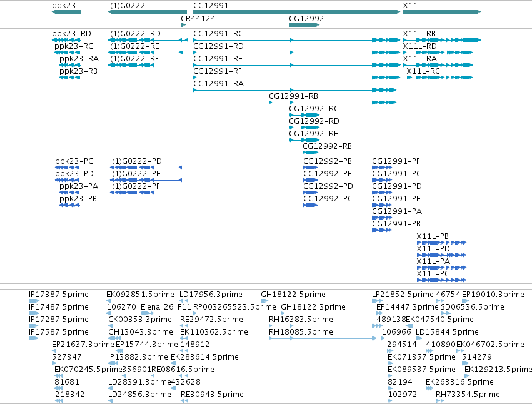Choose protein CG12992-PD
532x404 pixels.
coord(311,193)
